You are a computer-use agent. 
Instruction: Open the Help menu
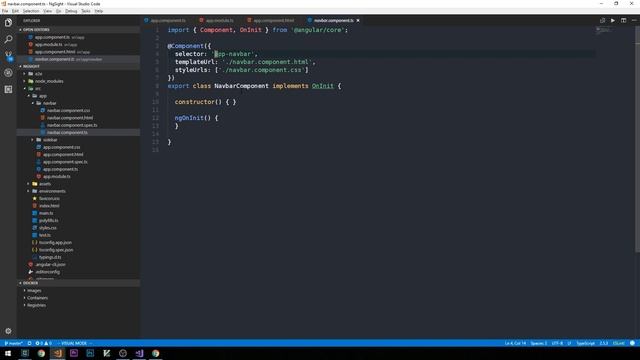[99, 11]
